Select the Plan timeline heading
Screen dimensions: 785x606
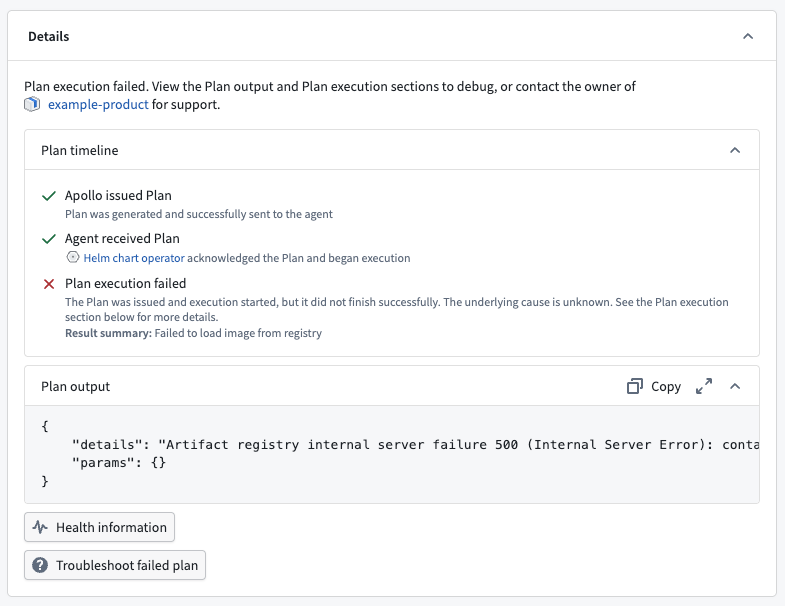click(x=80, y=150)
